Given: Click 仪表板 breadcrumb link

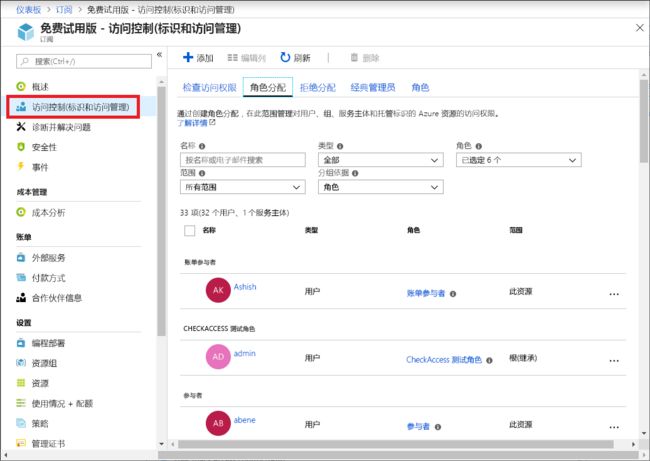Looking at the screenshot, I should [x=29, y=10].
